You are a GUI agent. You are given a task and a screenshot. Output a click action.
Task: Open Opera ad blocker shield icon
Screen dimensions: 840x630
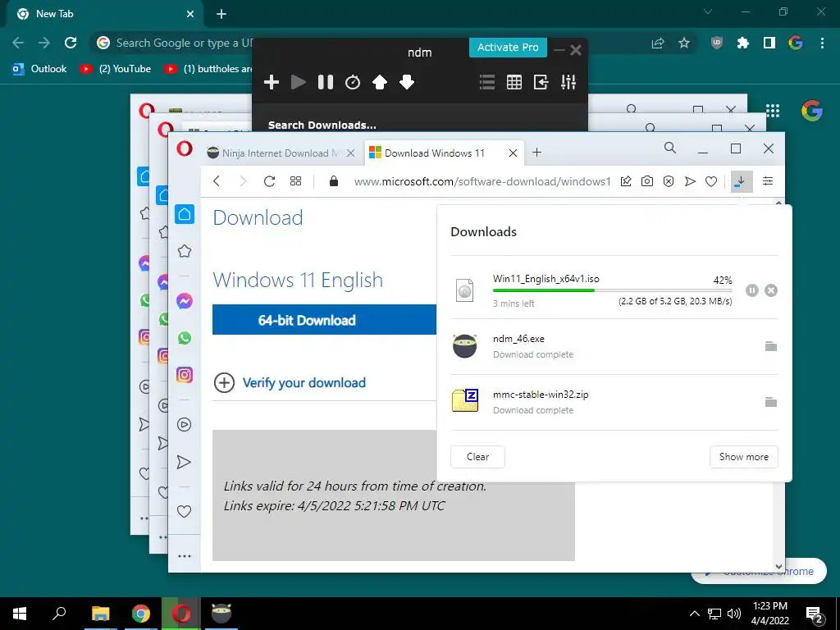point(669,181)
